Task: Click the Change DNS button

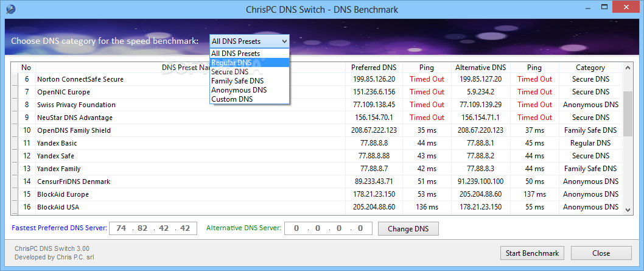Action: point(408,229)
